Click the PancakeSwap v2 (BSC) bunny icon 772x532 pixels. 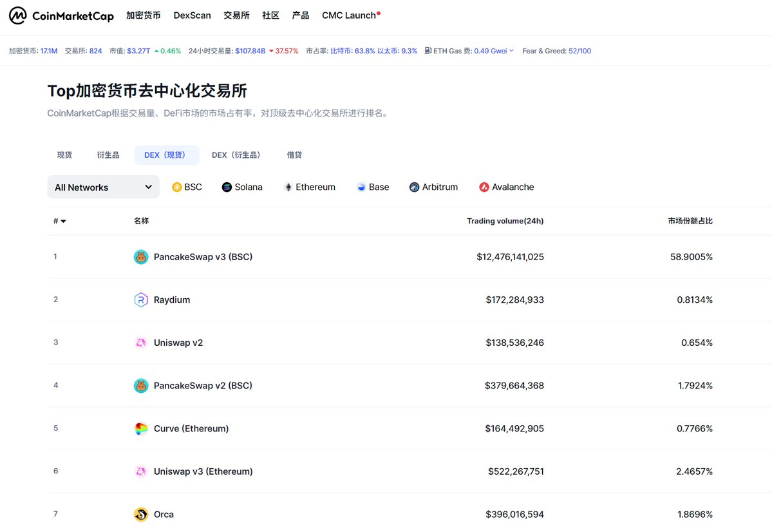tap(141, 385)
